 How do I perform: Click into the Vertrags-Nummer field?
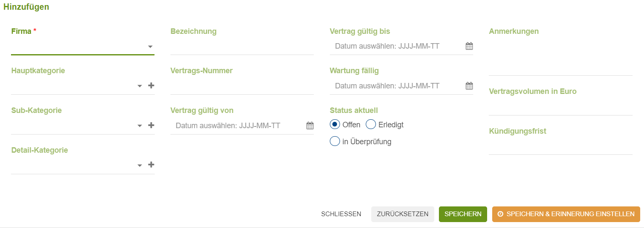[242, 86]
